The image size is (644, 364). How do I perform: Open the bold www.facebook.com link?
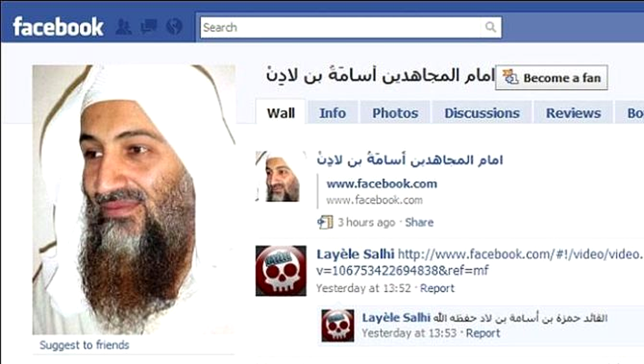pyautogui.click(x=382, y=184)
